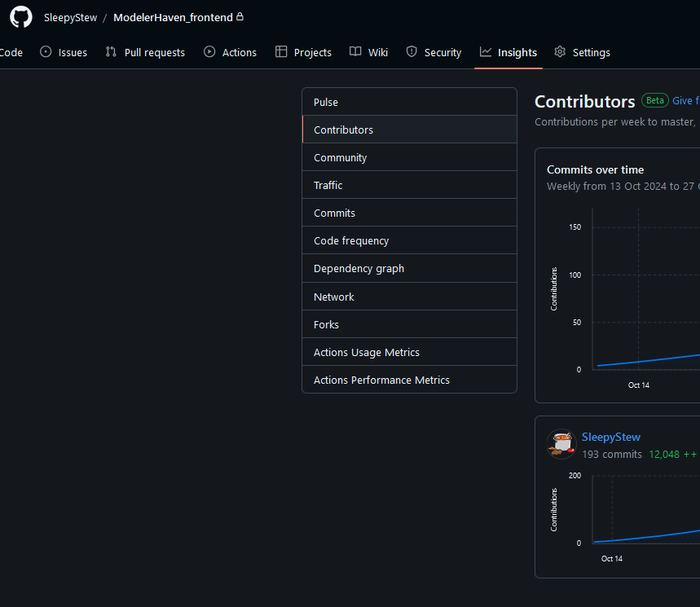Click the Pull requests icon

(x=111, y=52)
